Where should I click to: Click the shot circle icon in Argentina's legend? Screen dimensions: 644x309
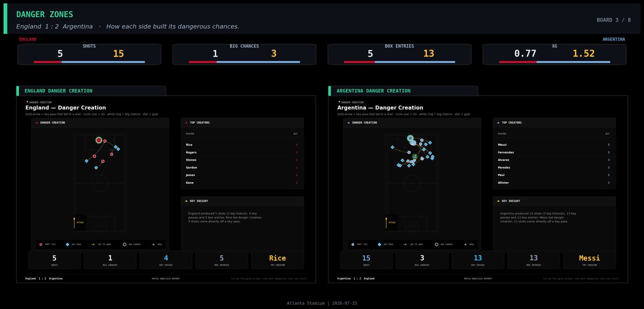point(353,245)
